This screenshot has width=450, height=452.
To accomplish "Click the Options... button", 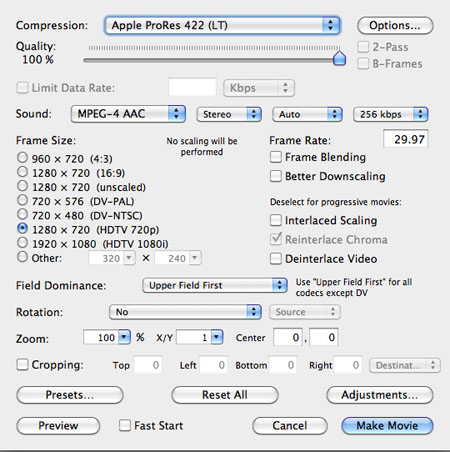I will pyautogui.click(x=395, y=25).
